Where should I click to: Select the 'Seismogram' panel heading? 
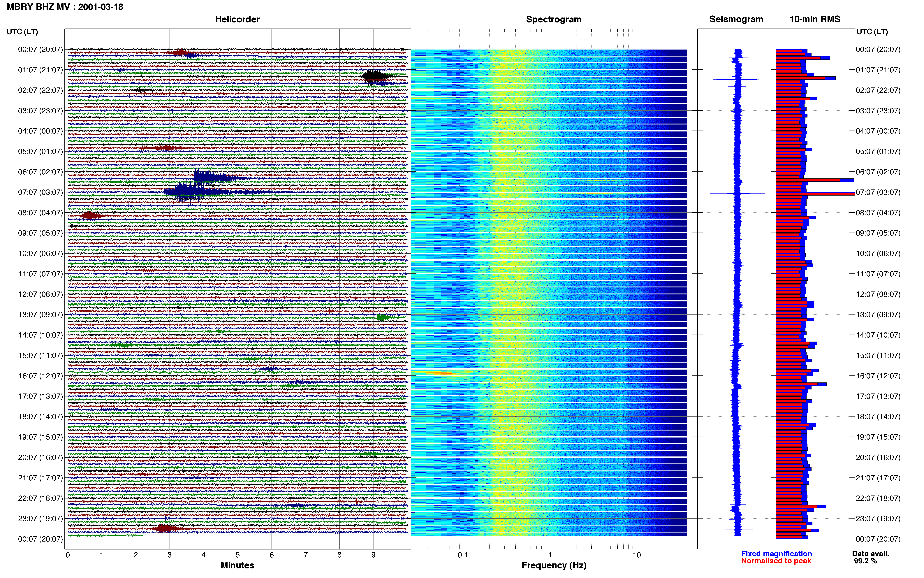point(736,20)
